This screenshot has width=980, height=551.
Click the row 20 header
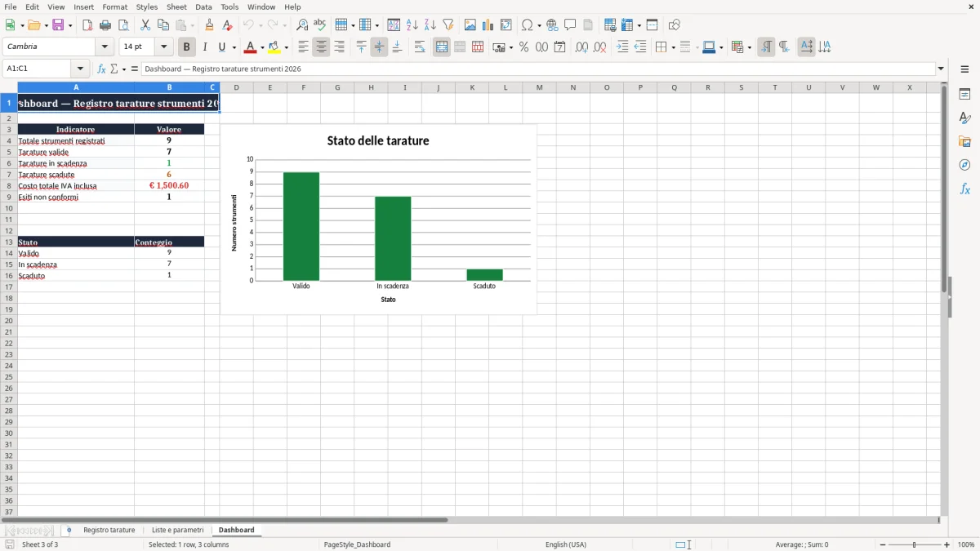point(9,321)
